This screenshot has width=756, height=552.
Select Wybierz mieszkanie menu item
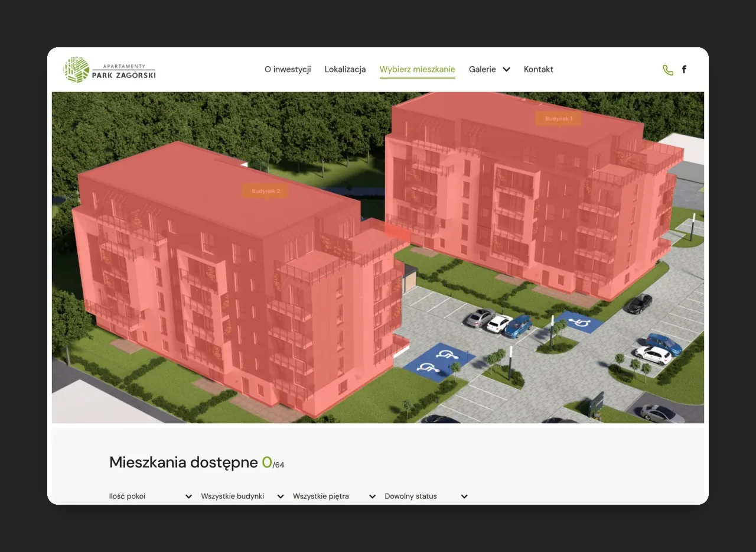417,69
